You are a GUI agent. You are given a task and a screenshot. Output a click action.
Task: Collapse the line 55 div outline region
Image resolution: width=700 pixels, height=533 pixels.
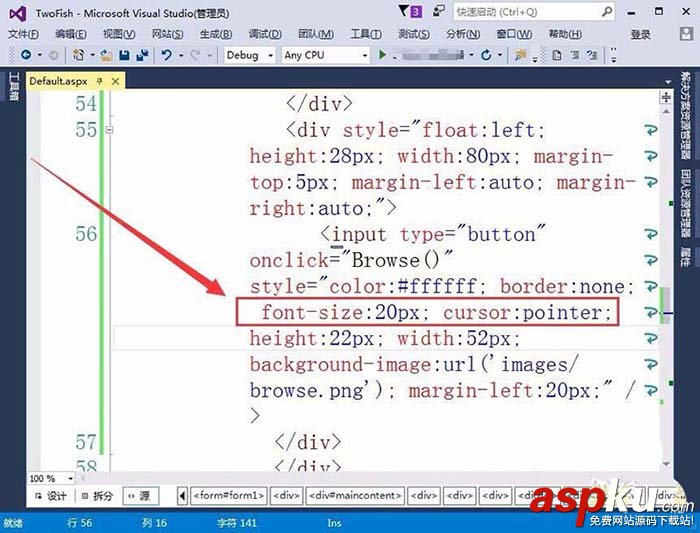109,130
